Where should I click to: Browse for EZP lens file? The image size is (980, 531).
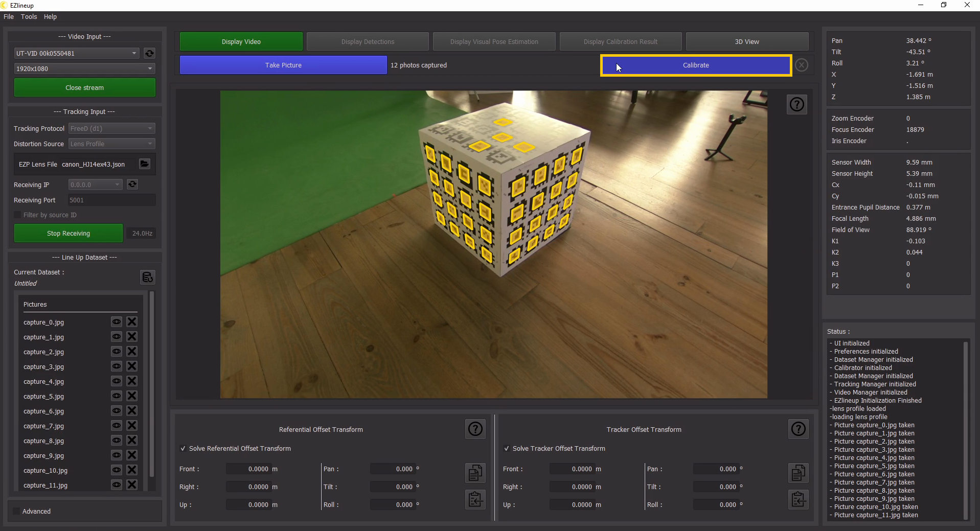pos(145,164)
